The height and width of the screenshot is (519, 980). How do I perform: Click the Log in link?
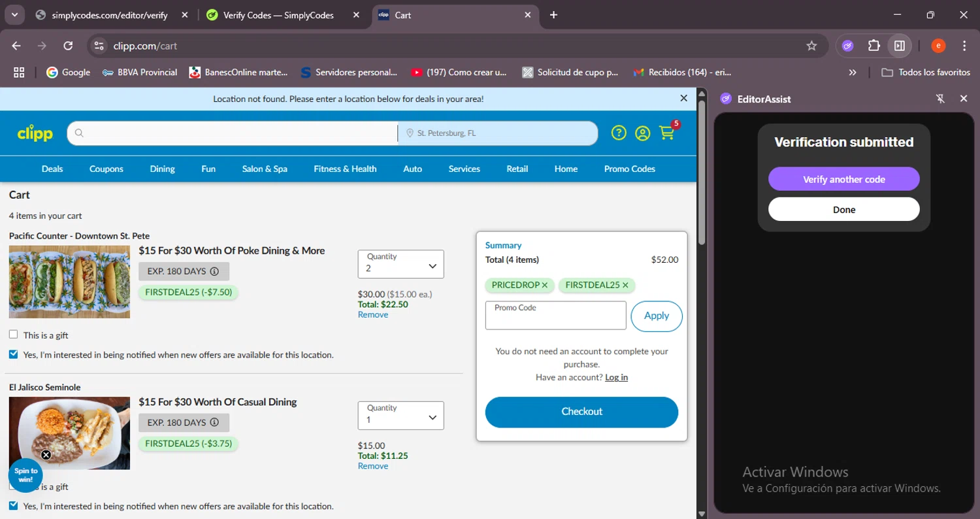coord(616,377)
